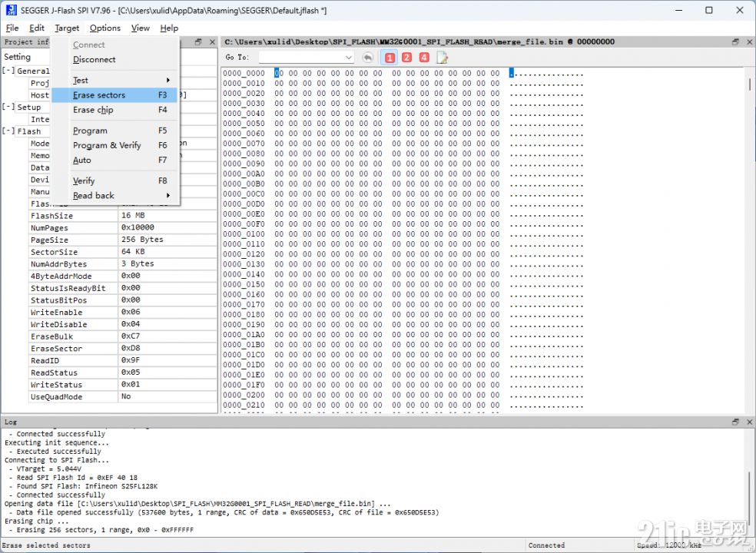
Task: Maximize the J-Flash SPI window
Action: 708,10
